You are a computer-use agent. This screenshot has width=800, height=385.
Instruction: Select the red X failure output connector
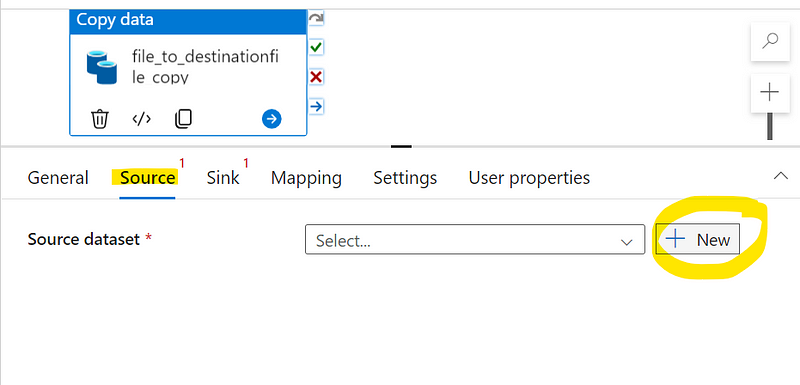click(x=316, y=77)
